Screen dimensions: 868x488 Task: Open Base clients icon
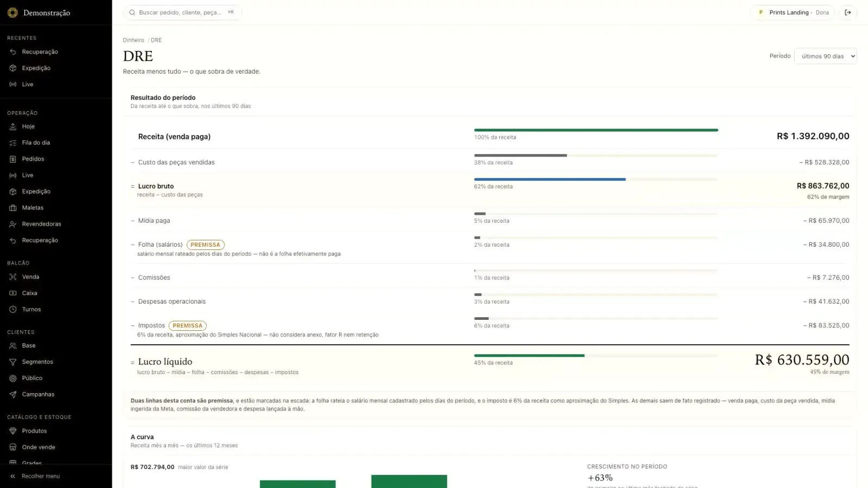point(13,345)
